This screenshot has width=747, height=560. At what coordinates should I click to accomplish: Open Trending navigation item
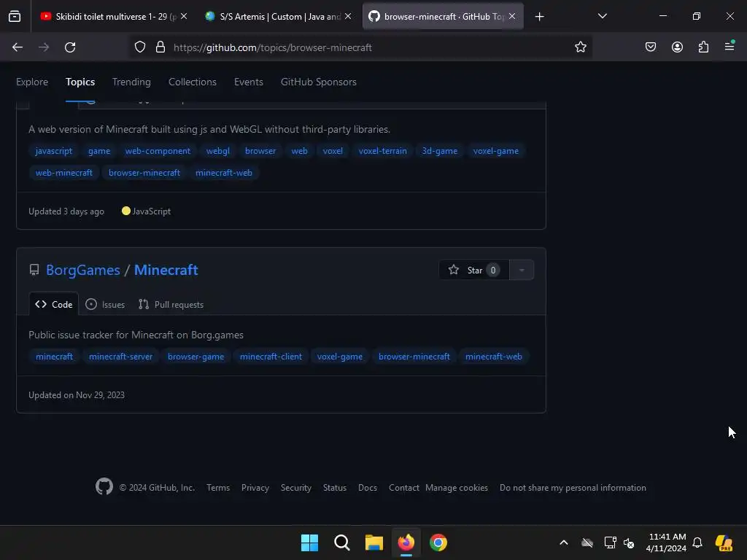click(x=131, y=82)
